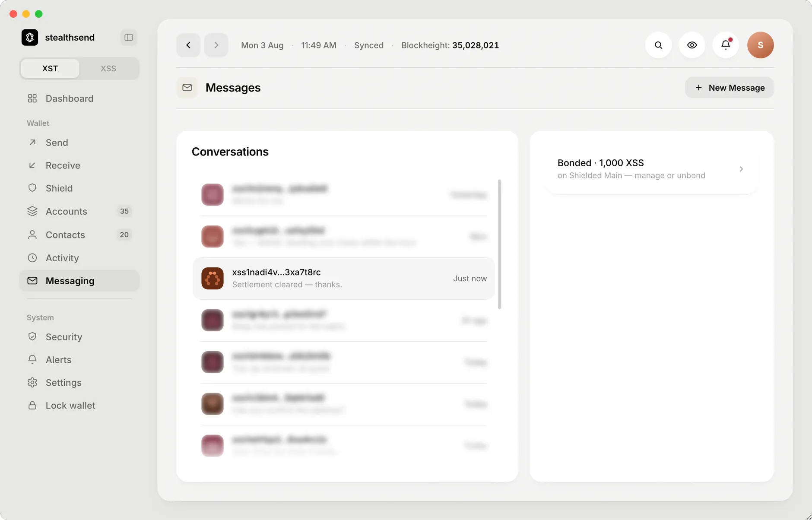The image size is (812, 520).
Task: Click the macOS green fullscreen button
Action: pyautogui.click(x=38, y=14)
